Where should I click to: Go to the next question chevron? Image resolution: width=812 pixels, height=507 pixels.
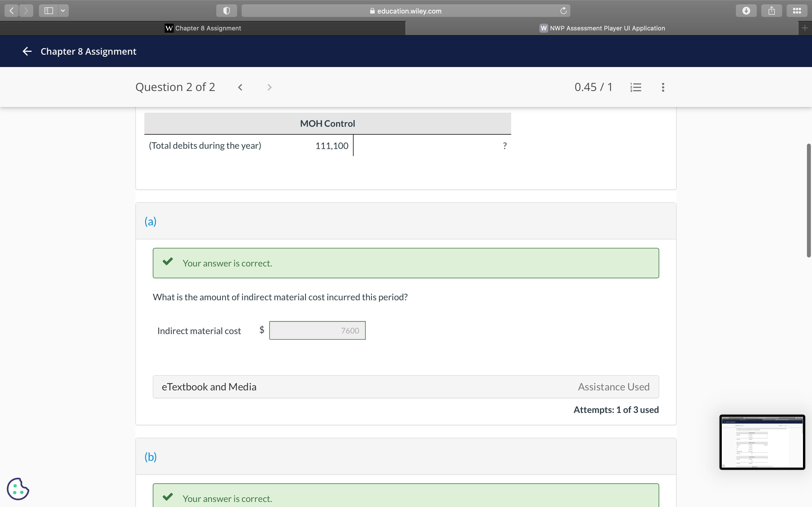point(270,88)
